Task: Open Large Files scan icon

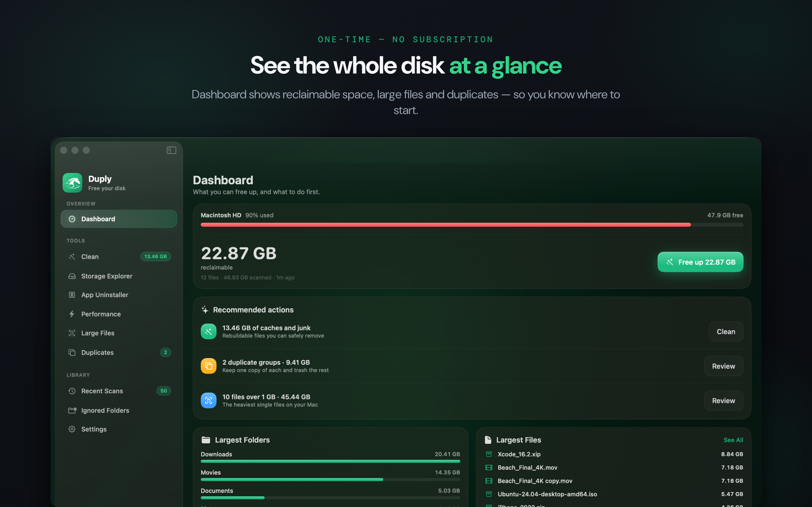Action: (72, 333)
